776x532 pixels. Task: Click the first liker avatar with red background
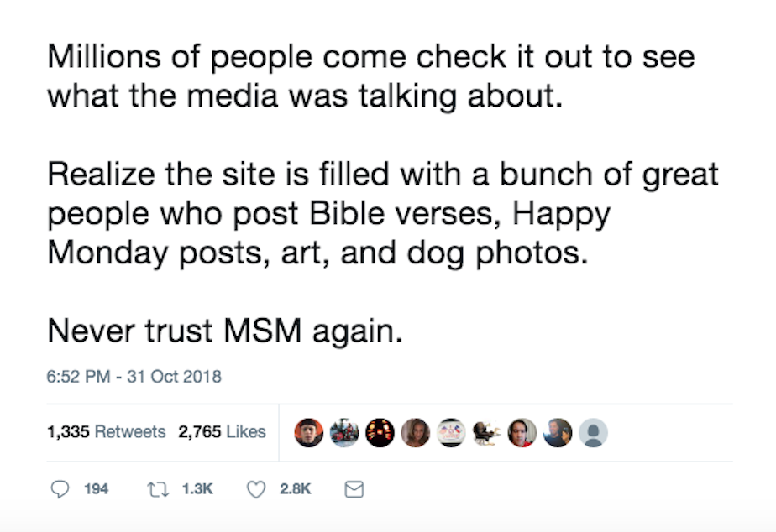(x=308, y=432)
